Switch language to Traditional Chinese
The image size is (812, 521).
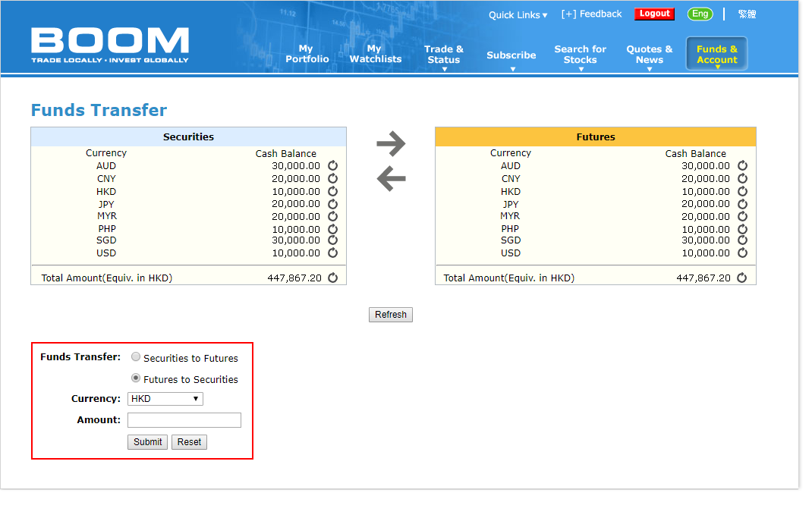point(747,14)
